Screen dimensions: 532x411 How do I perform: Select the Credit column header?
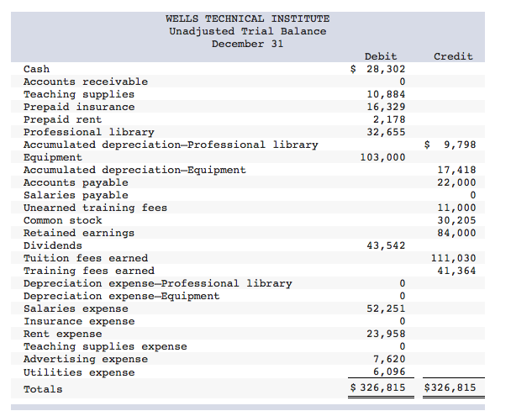(x=453, y=56)
